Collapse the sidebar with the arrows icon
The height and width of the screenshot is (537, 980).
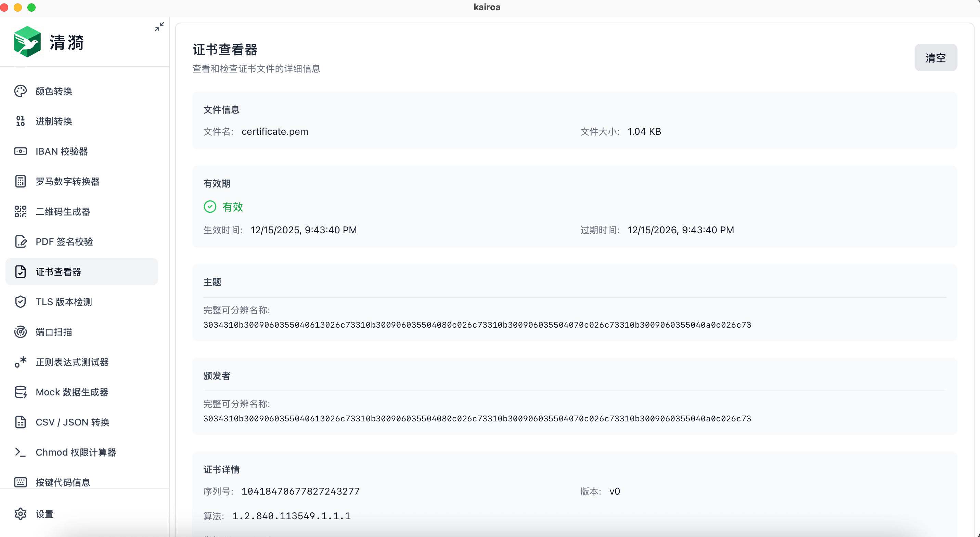159,27
